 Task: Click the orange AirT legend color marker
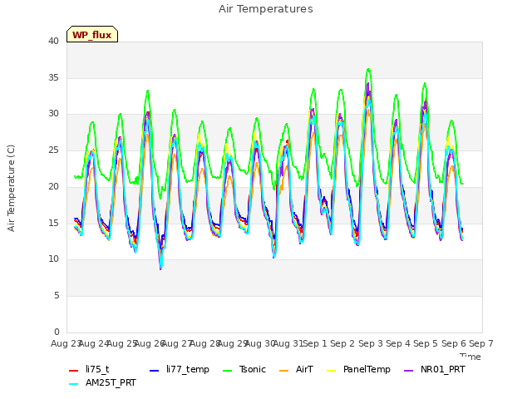tap(284, 371)
